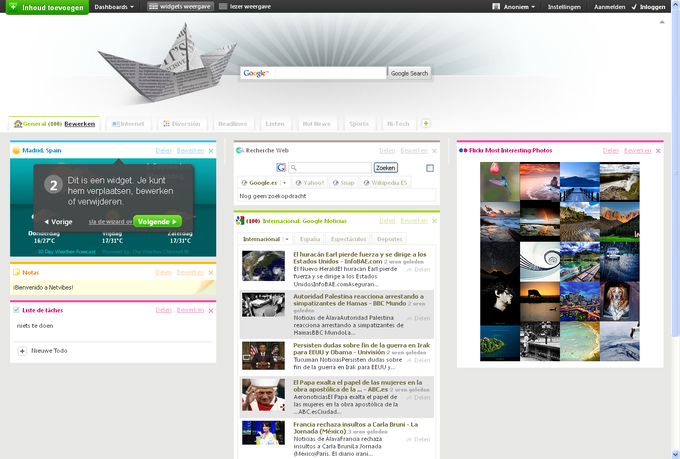Click the Inloggen link
The height and width of the screenshot is (459, 680).
(648, 7)
